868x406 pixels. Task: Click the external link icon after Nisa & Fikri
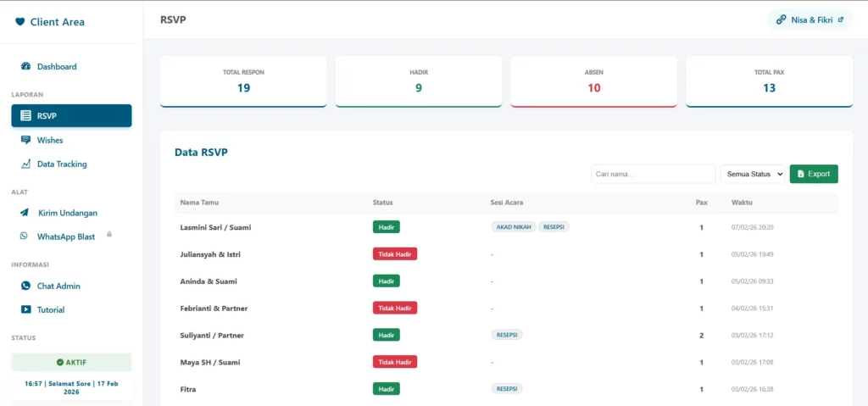point(841,19)
